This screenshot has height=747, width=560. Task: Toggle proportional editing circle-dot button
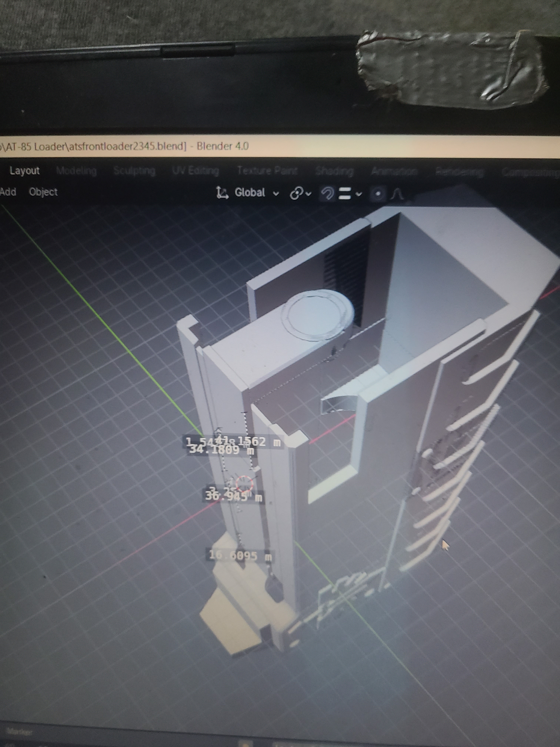coord(378,194)
